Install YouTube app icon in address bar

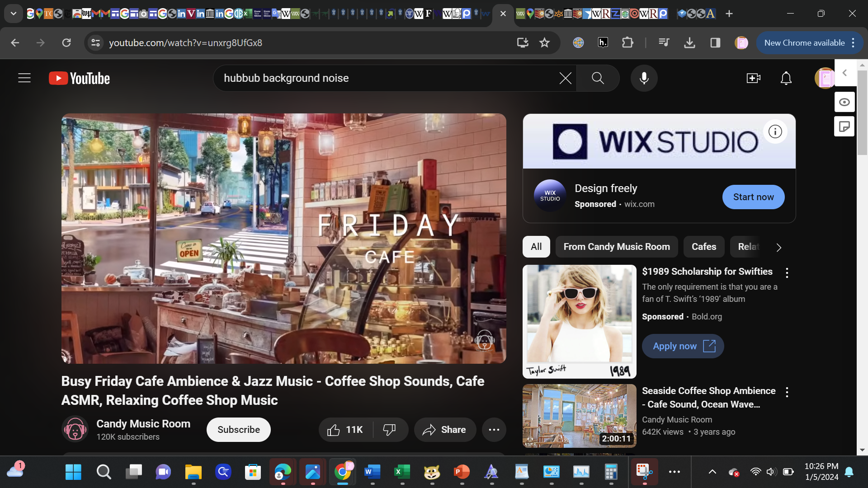click(523, 43)
